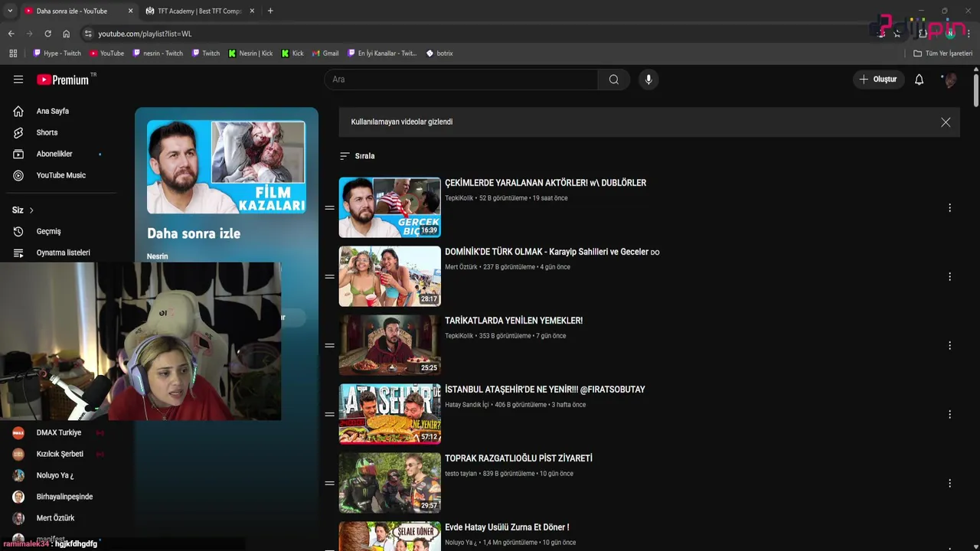Click the address bar URL
The width and height of the screenshot is (980, 551).
[145, 34]
